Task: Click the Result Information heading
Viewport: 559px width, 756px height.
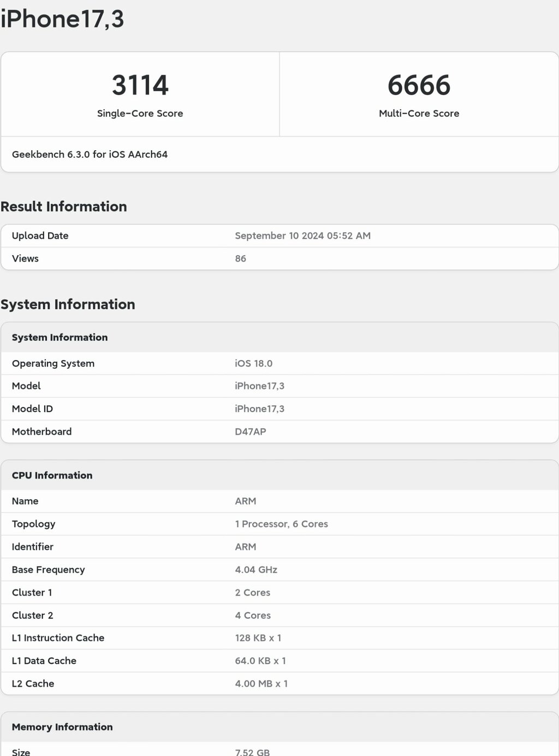Action: point(64,206)
